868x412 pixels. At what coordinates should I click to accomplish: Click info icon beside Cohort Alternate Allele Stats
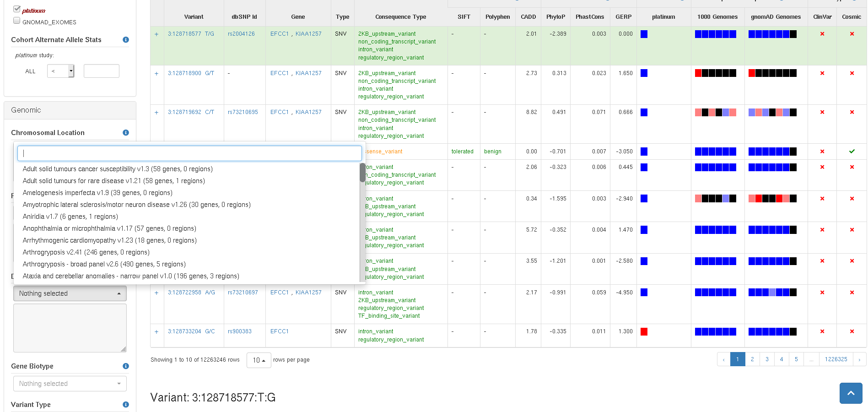(126, 40)
